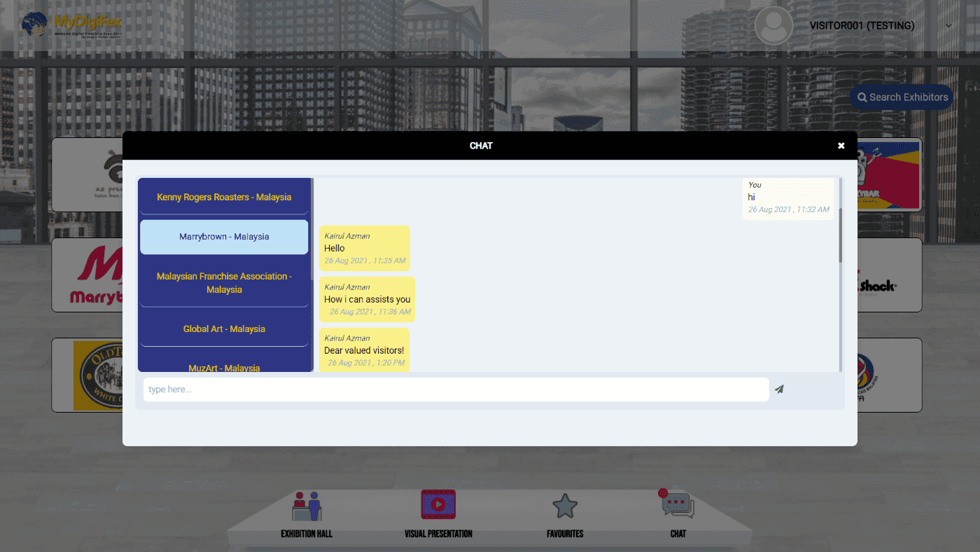Expand the account dropdown next to VISITOR001
The image size is (980, 552).
948,25
